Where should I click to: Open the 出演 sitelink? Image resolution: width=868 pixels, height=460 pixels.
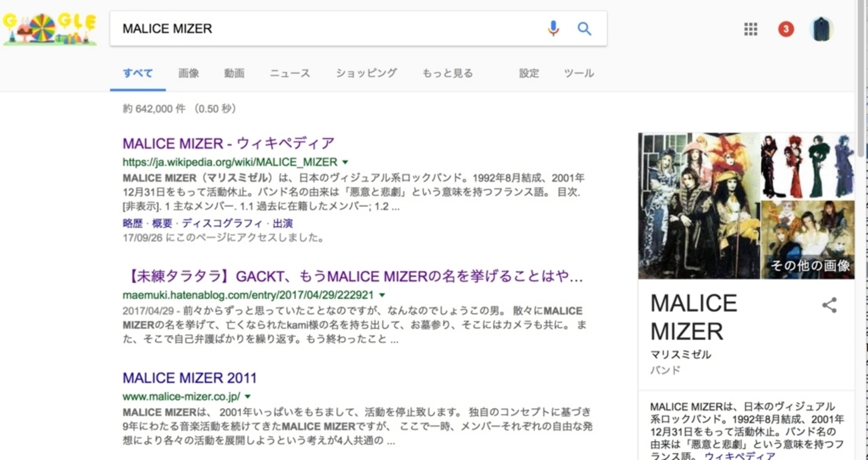point(283,224)
